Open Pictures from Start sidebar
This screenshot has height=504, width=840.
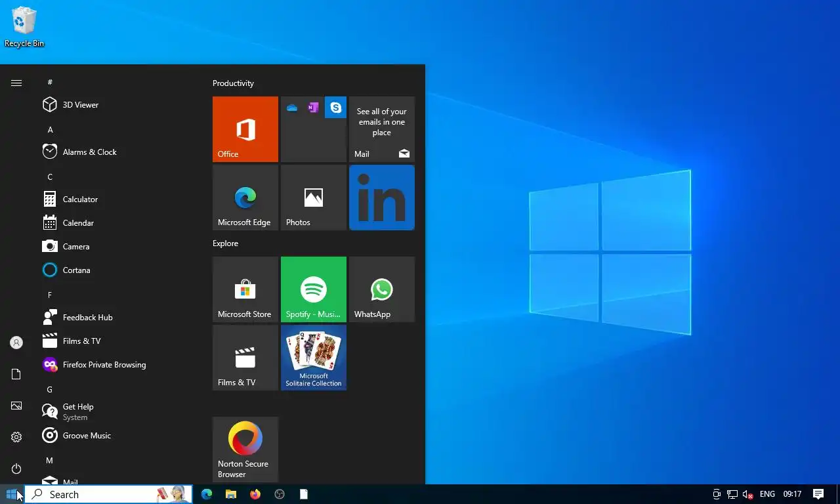point(16,406)
